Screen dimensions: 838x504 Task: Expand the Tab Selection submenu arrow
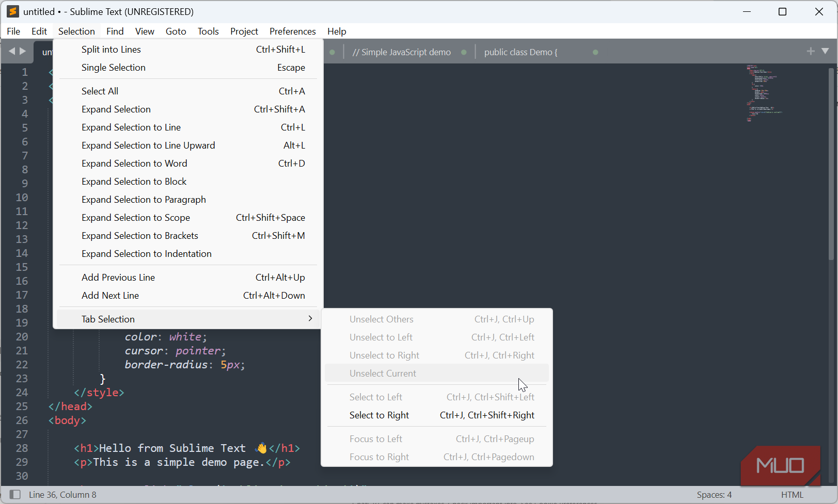(310, 319)
